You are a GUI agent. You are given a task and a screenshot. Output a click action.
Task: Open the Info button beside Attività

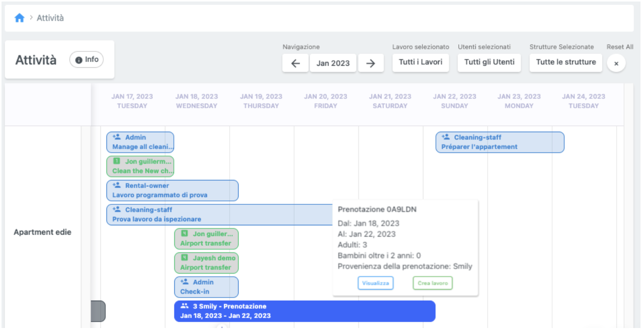pyautogui.click(x=86, y=60)
